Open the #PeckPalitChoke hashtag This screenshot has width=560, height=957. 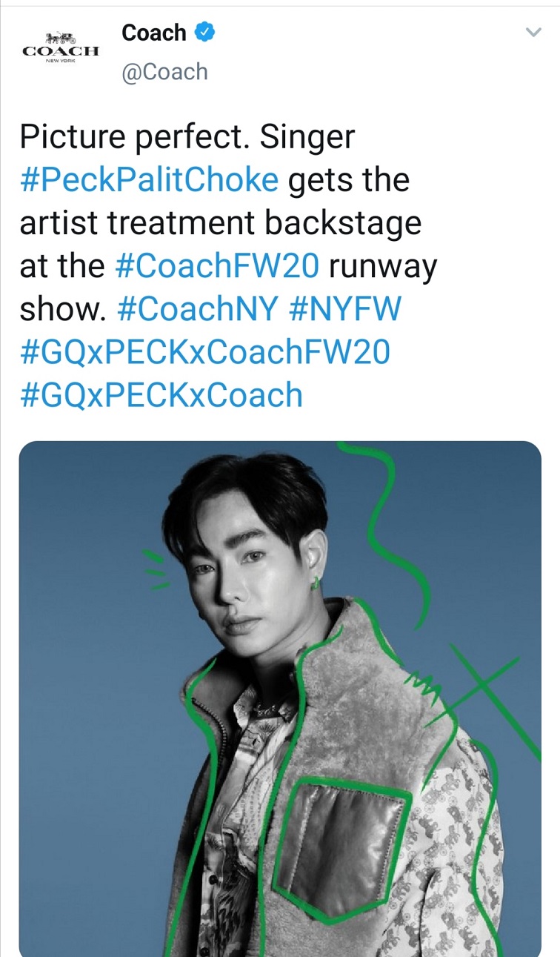point(150,181)
